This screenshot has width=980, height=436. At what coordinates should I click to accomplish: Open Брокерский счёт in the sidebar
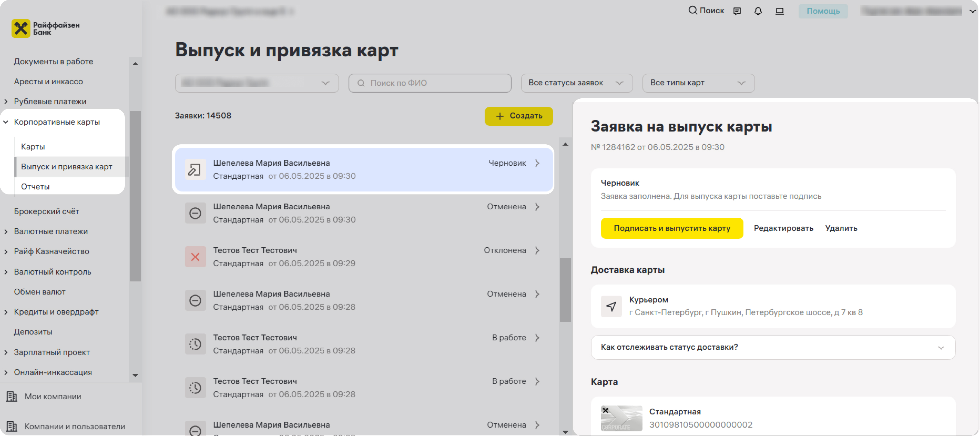coord(46,211)
